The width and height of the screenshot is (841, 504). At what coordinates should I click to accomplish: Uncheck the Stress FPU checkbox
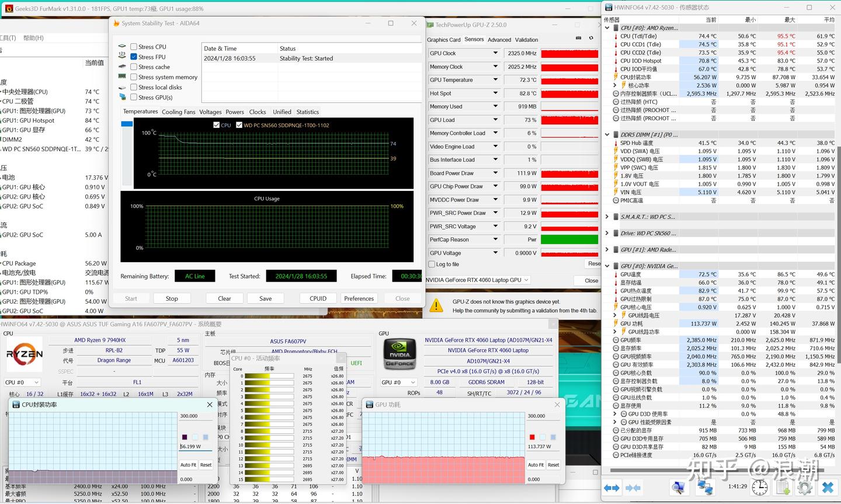click(134, 57)
